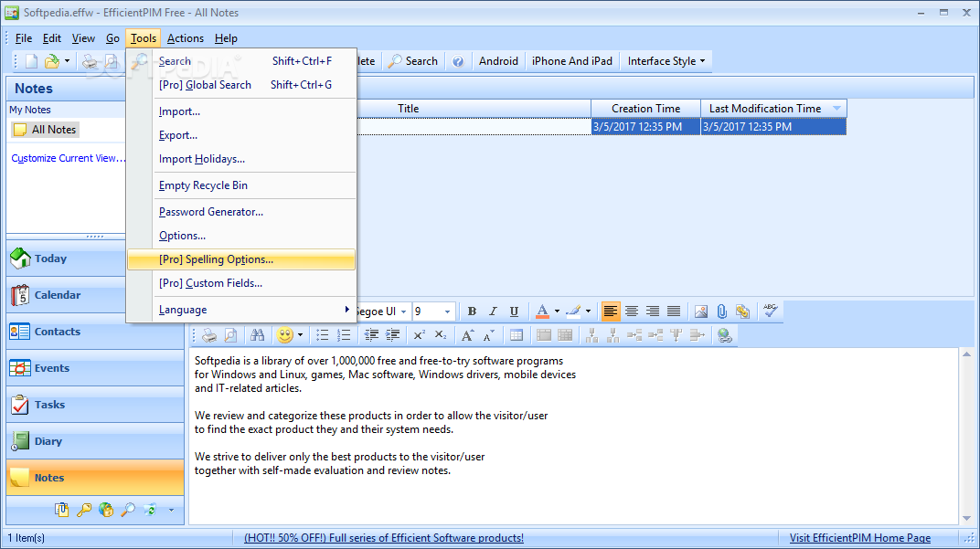The height and width of the screenshot is (549, 980).
Task: Expand the open folder dropdown arrow
Action: coord(67,60)
